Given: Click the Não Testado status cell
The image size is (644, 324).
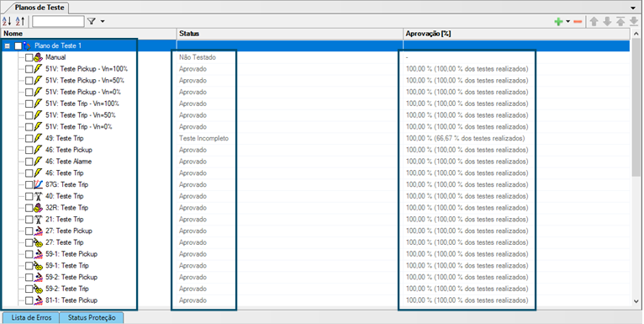Looking at the screenshot, I should [x=198, y=57].
